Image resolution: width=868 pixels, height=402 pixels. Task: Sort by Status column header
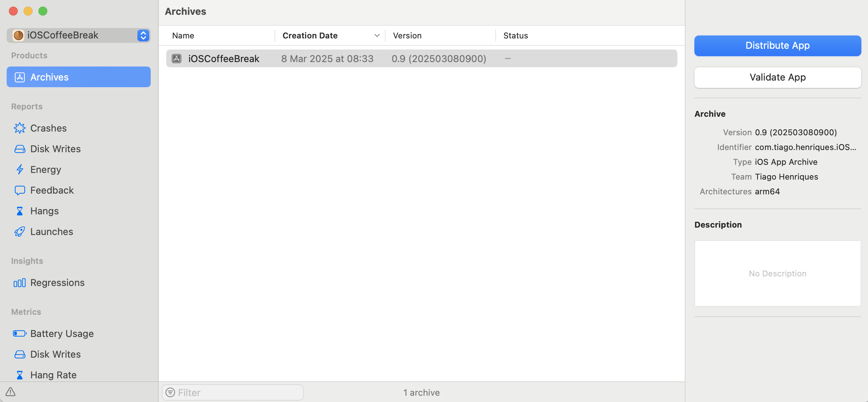pyautogui.click(x=516, y=35)
